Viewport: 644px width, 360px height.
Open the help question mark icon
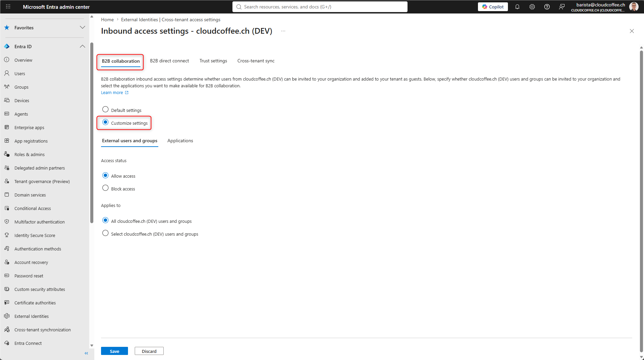click(x=547, y=7)
